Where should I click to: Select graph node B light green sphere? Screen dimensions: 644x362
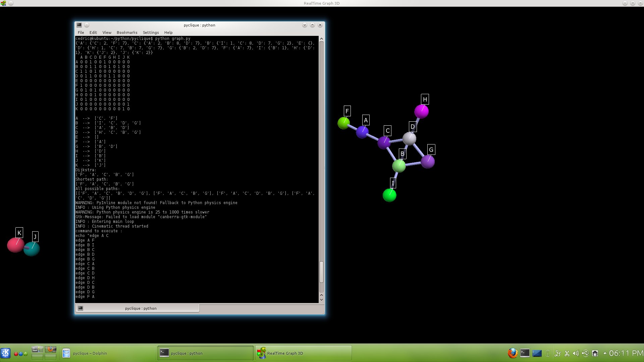[399, 166]
